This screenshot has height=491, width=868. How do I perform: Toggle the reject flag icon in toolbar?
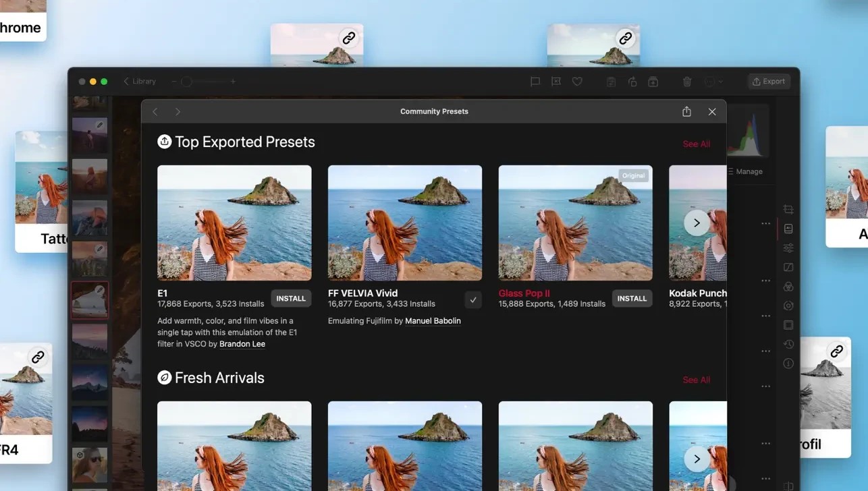point(556,82)
